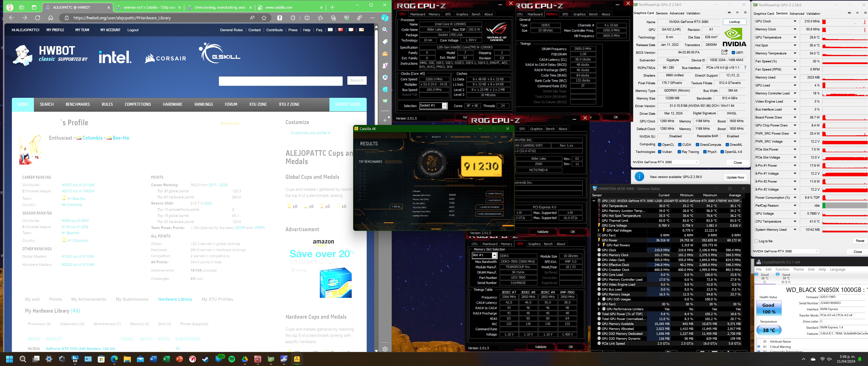This screenshot has width=868, height=366.
Task: Click the hwbot page settings gear icon
Action: coord(385,349)
